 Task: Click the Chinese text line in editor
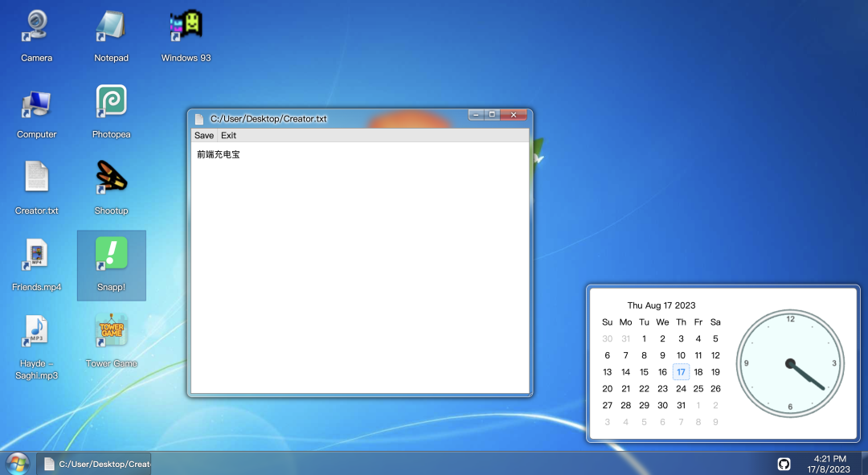[218, 154]
